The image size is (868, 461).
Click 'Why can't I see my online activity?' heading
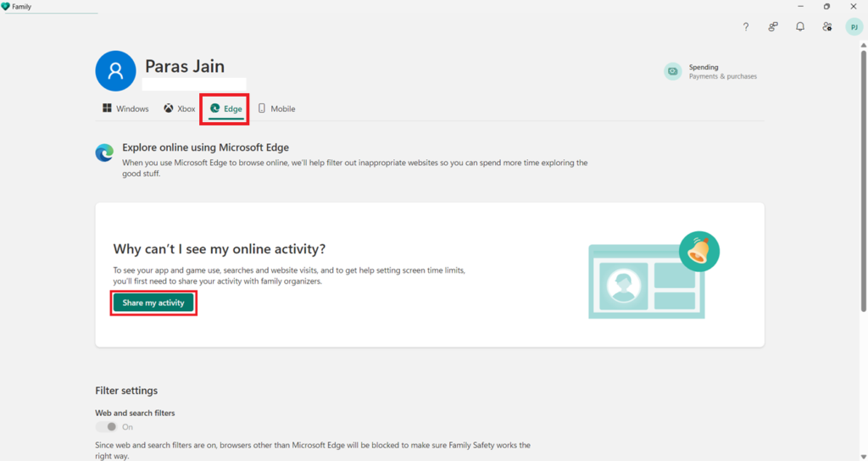[220, 249]
